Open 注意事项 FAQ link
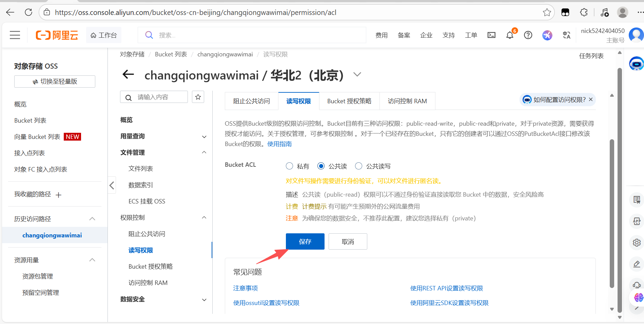 [246, 288]
